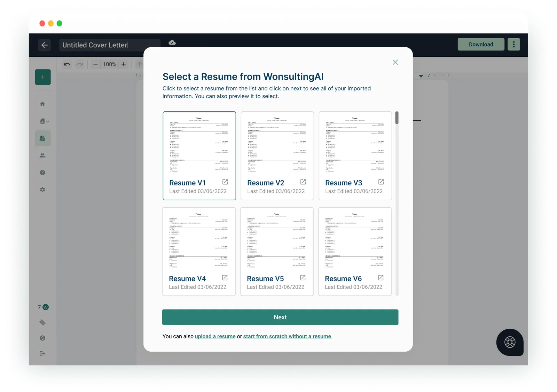Select the Resume V1 card

[199, 156]
